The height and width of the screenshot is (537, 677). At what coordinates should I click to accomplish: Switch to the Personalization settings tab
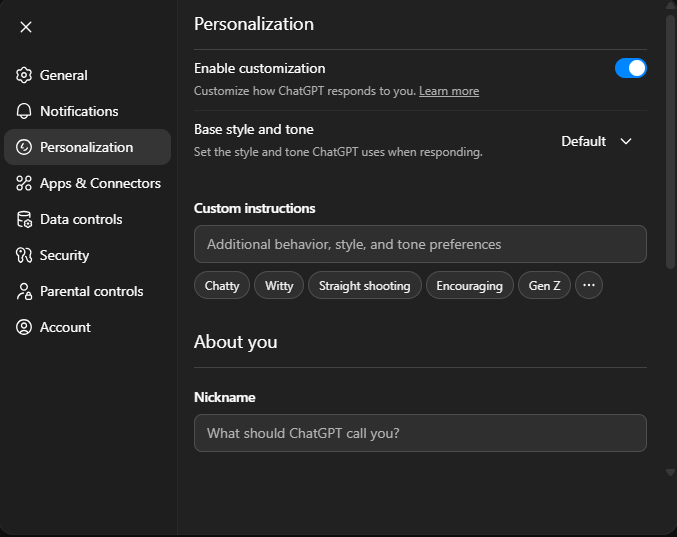87,147
